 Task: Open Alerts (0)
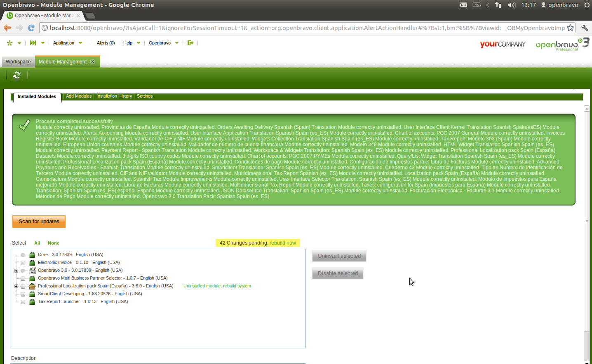pyautogui.click(x=106, y=43)
